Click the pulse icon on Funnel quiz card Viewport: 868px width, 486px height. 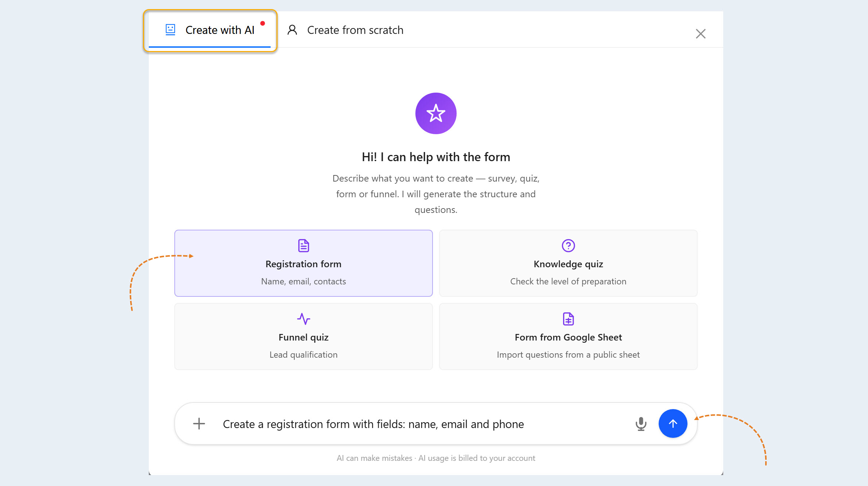(x=303, y=319)
